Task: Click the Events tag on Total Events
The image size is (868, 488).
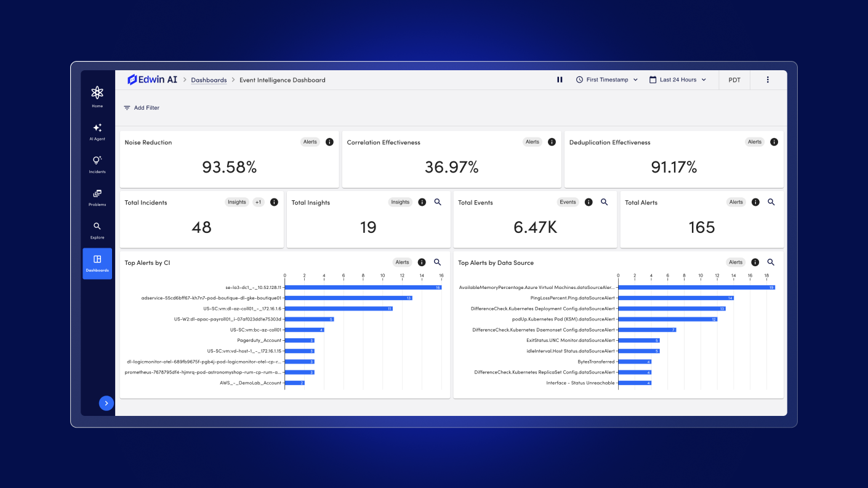Action: point(568,202)
